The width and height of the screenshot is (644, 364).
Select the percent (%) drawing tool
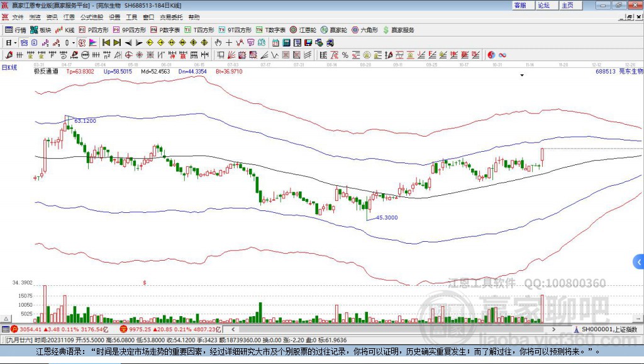[345, 55]
